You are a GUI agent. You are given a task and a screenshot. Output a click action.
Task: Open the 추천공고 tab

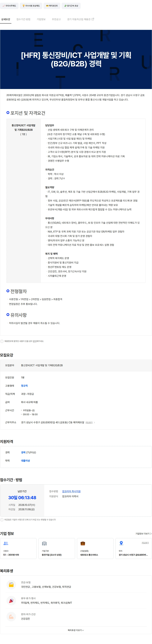56,19
